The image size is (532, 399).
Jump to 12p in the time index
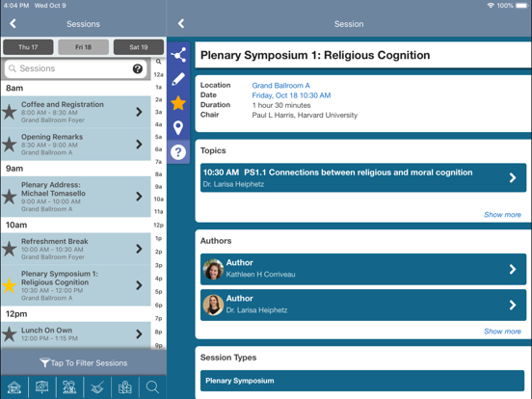[x=158, y=225]
